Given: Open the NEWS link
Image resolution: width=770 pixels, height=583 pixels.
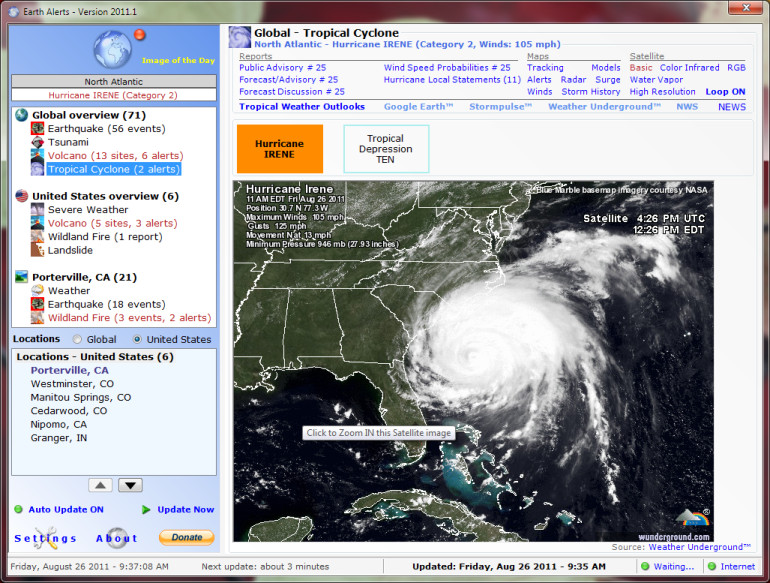Looking at the screenshot, I should point(732,107).
